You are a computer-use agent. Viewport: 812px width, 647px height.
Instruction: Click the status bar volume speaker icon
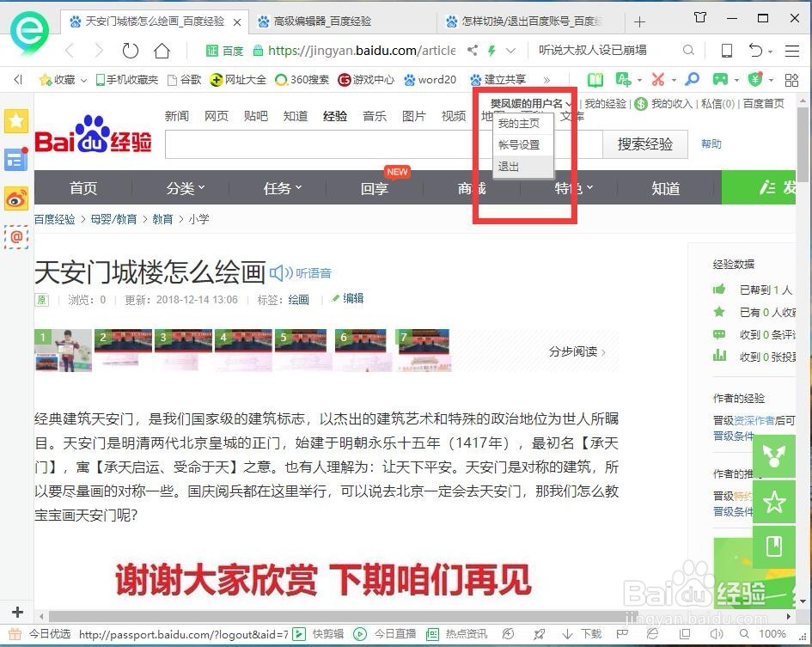717,633
